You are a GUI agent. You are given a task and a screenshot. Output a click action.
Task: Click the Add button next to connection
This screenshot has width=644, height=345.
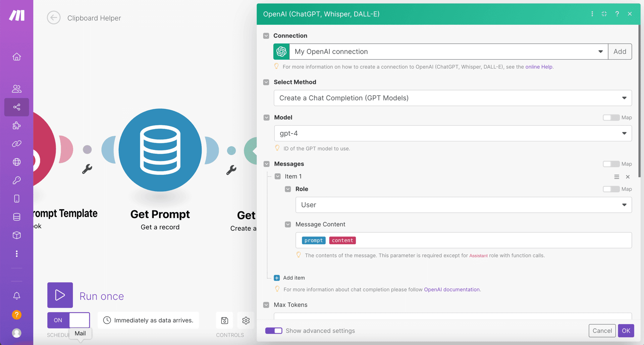coord(620,52)
